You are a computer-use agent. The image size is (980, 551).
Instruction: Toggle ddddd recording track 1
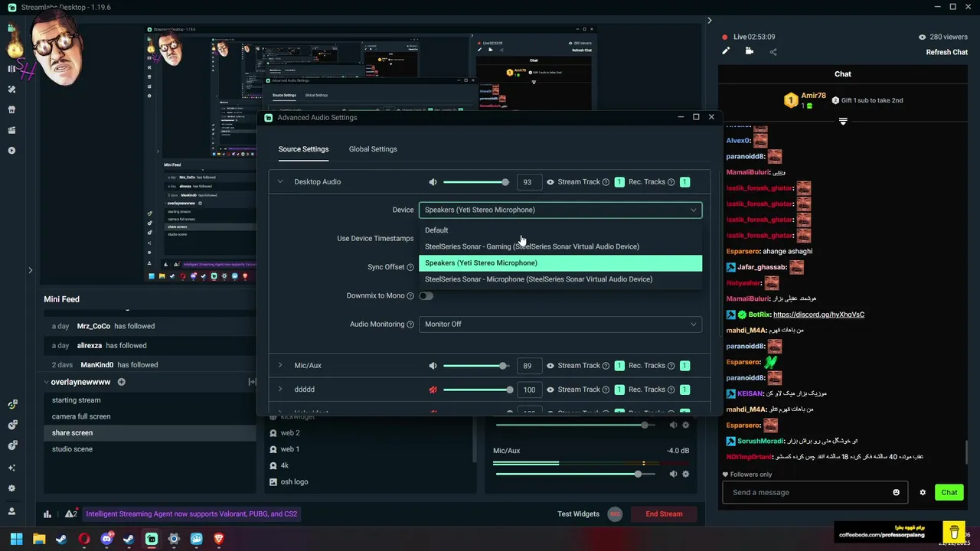pyautogui.click(x=684, y=390)
